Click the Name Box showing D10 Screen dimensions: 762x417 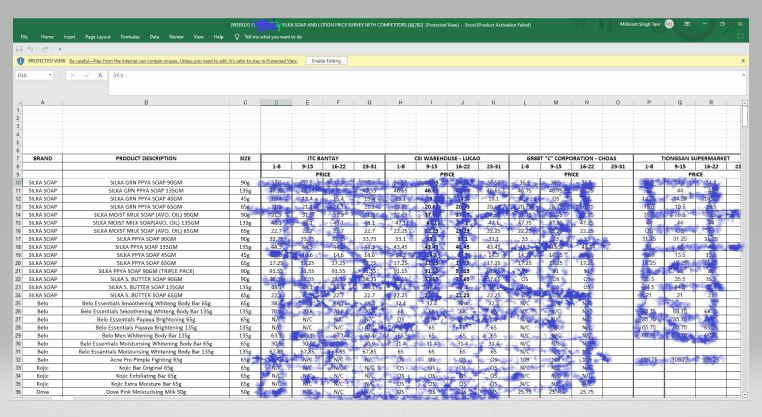pyautogui.click(x=32, y=75)
